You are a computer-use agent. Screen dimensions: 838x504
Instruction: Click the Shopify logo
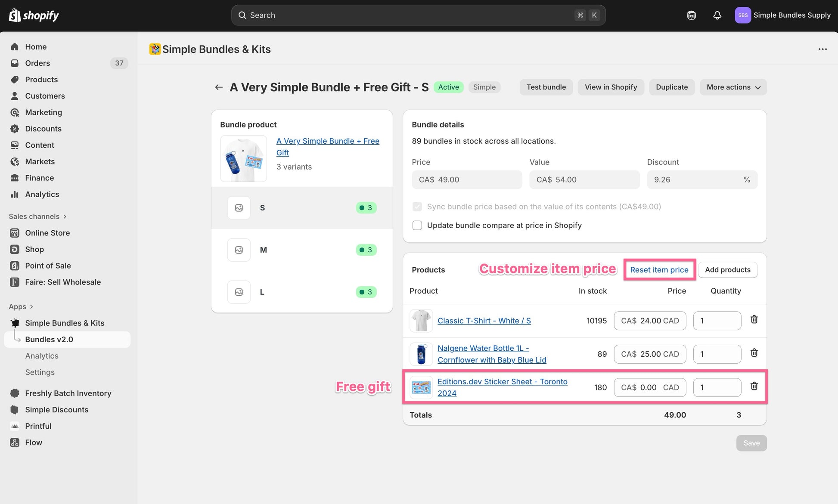tap(34, 15)
